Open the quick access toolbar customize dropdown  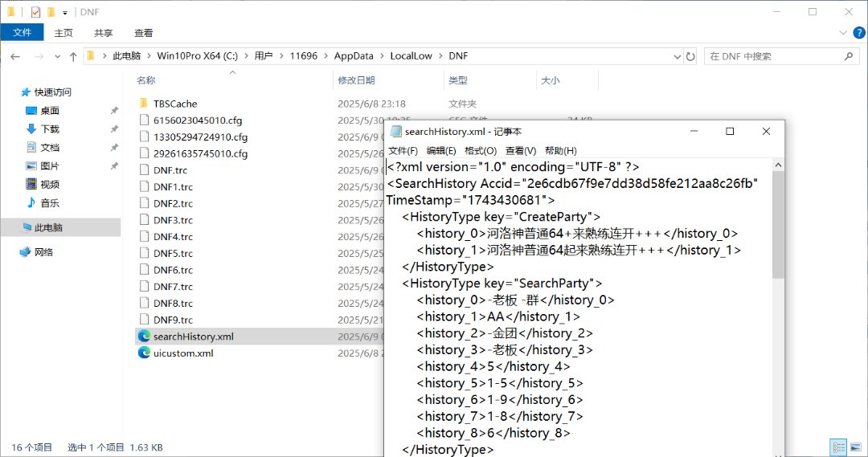point(65,12)
